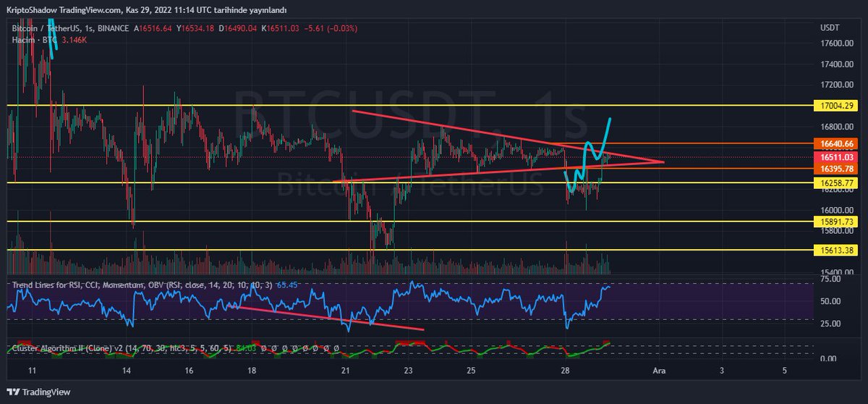The height and width of the screenshot is (404, 868).
Task: Click the date label 21 on time axis
Action: pos(346,371)
